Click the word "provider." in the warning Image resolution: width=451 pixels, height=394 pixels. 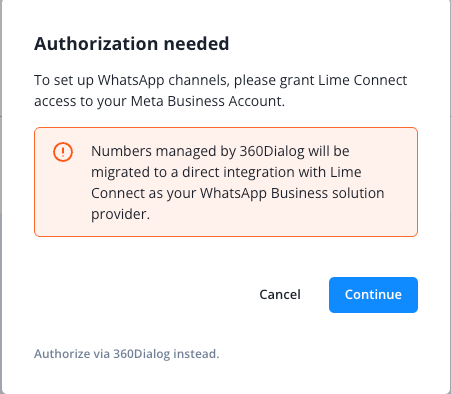click(x=120, y=215)
